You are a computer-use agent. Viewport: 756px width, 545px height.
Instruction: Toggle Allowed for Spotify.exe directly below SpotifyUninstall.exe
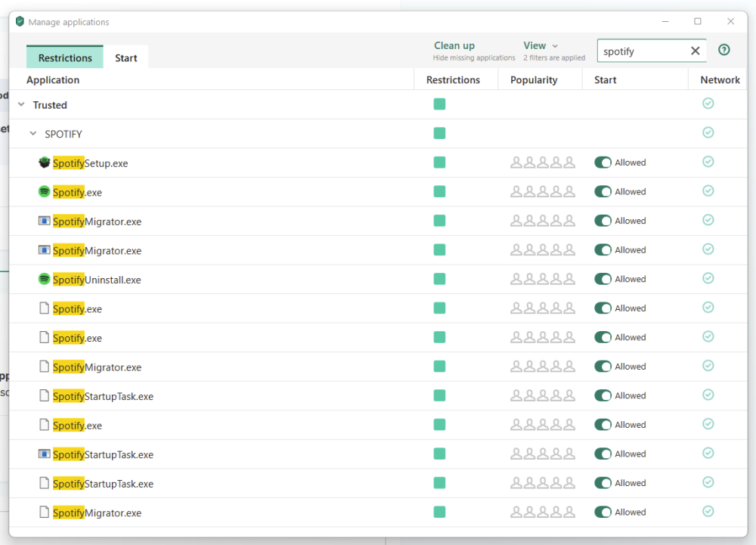(603, 308)
